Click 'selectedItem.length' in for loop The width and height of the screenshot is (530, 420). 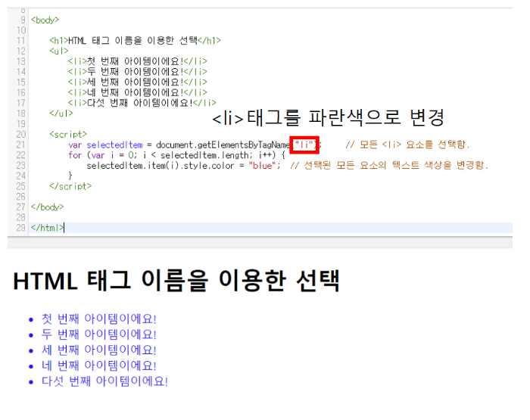[x=206, y=155]
